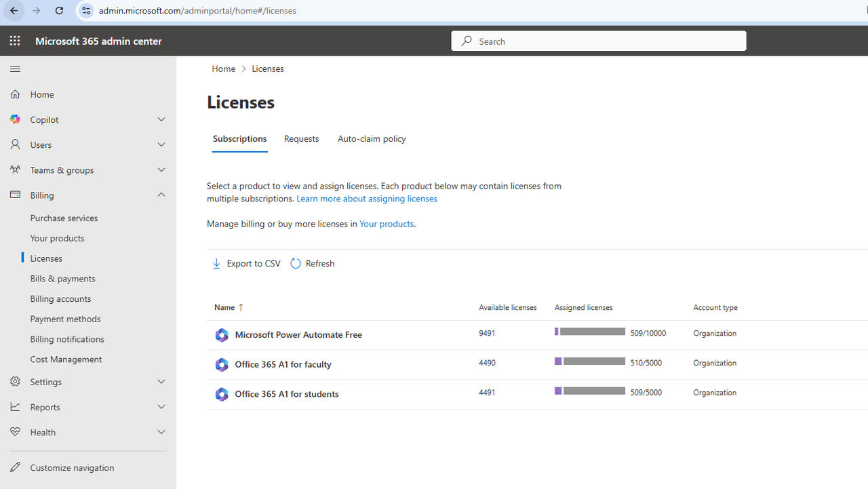Viewport: 868px width, 489px height.
Task: Open the Auto-claim policy tab
Action: point(372,138)
